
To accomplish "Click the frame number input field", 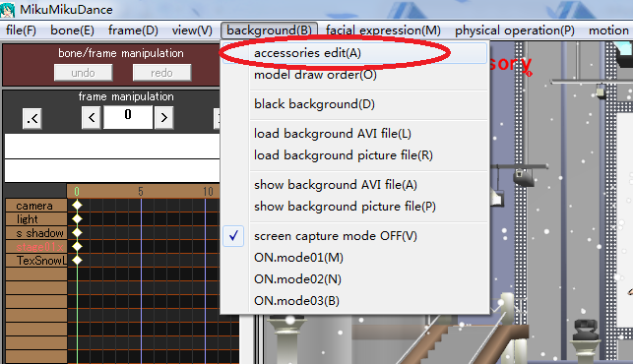I will coord(128,117).
